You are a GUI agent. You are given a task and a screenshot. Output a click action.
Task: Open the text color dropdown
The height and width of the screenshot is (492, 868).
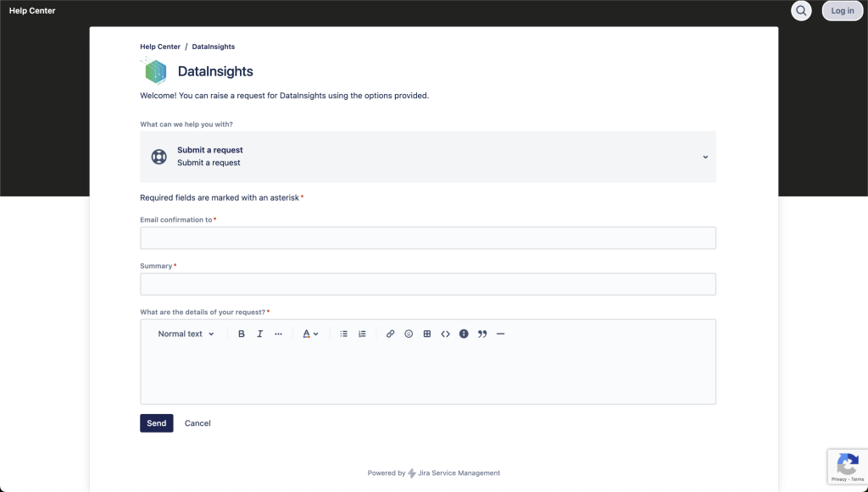coord(310,334)
